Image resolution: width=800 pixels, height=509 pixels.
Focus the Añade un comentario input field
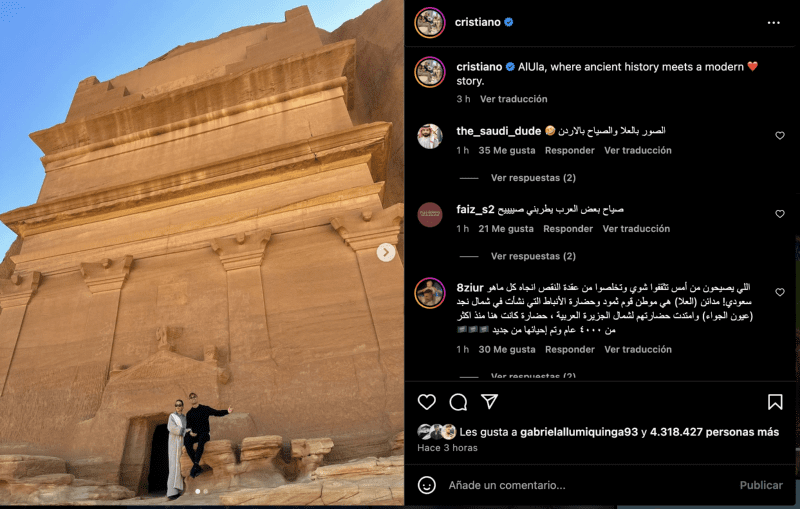click(x=587, y=485)
